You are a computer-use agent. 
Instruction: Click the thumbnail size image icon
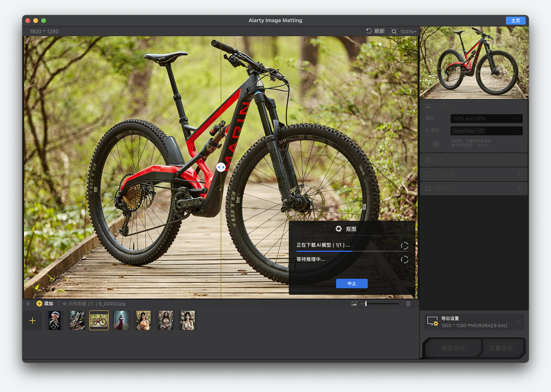[x=354, y=304]
